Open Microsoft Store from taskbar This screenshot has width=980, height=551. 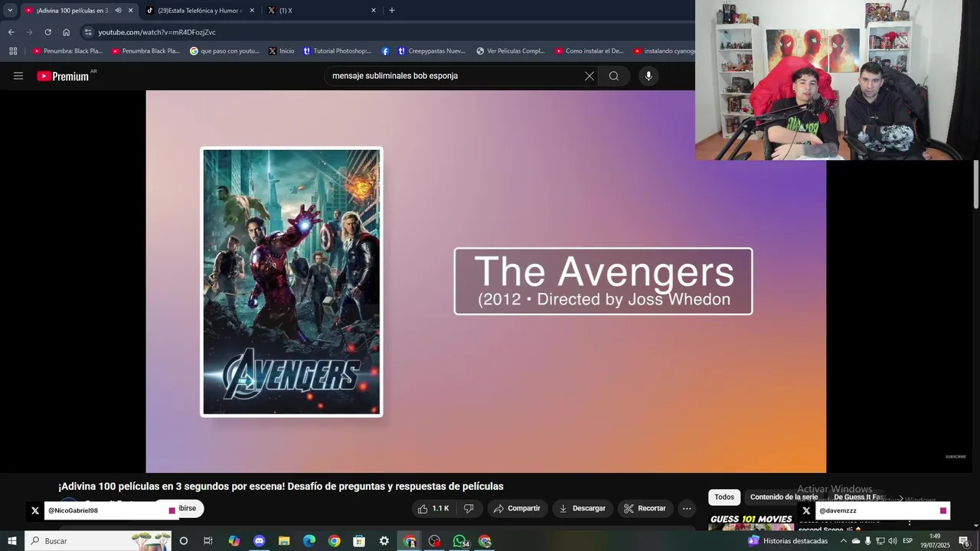coord(359,541)
